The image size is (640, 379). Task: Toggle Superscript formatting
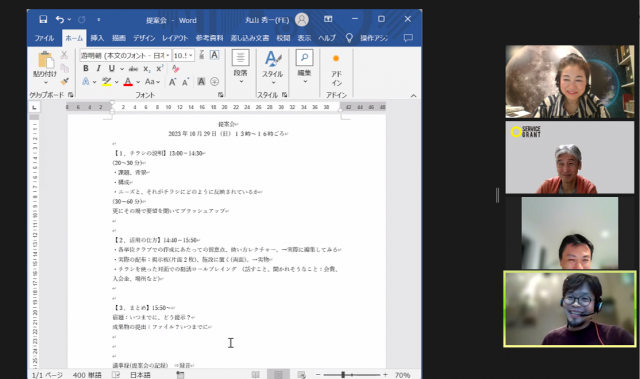click(x=160, y=69)
